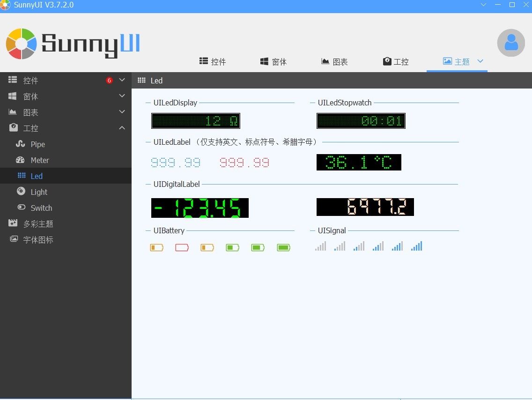Viewport: 532px width, 400px height.
Task: Open 字体图标 in the sidebar
Action: pyautogui.click(x=38, y=240)
